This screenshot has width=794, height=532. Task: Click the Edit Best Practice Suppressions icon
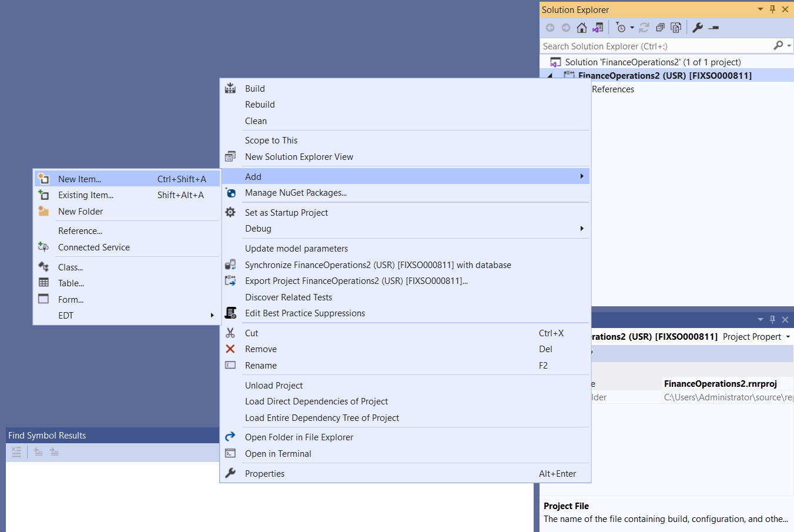click(x=230, y=313)
